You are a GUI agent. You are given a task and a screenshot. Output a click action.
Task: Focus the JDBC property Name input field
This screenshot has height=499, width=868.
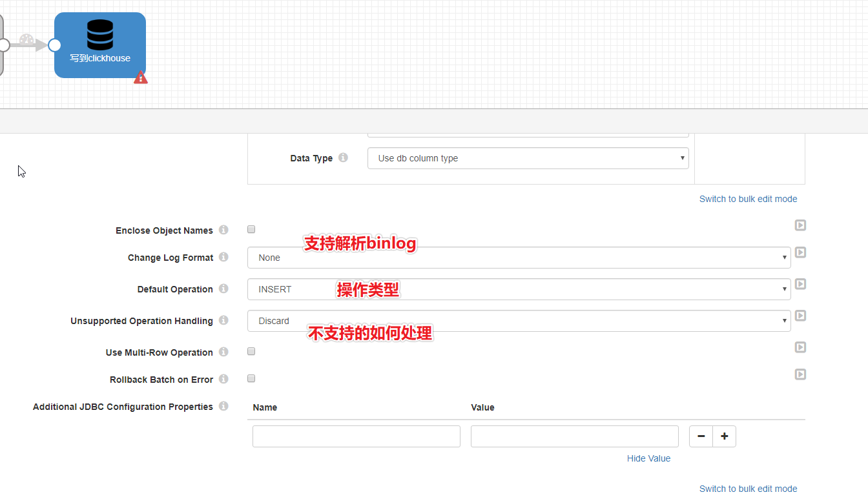(x=356, y=436)
